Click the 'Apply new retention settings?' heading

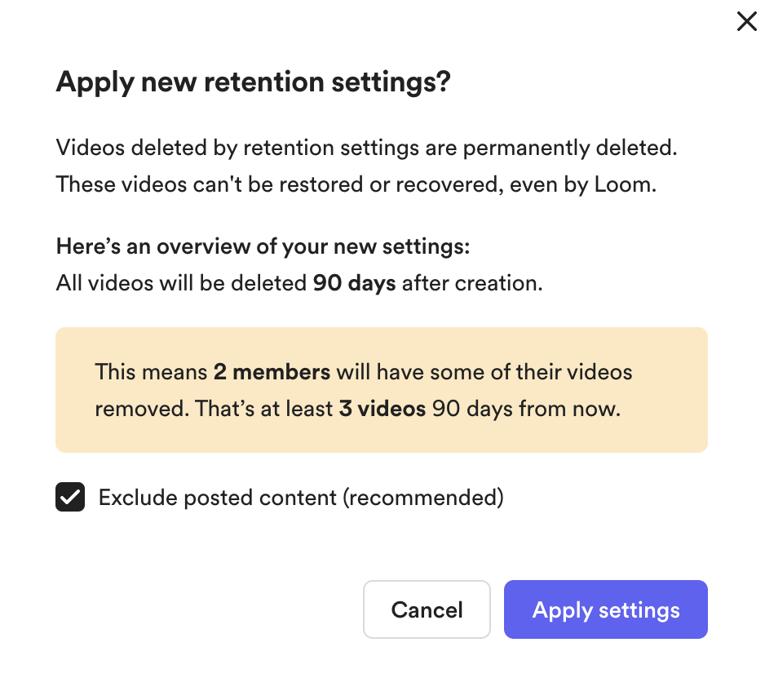(x=253, y=82)
